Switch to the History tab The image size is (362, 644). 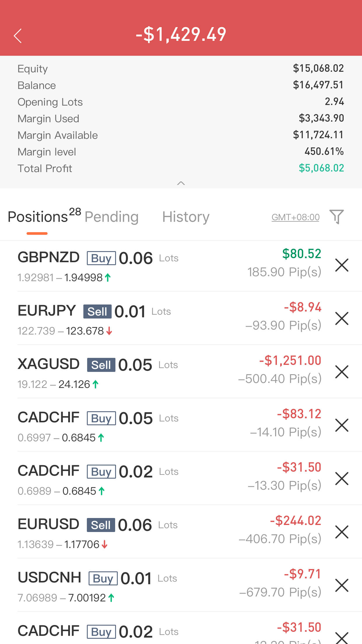coord(186,217)
